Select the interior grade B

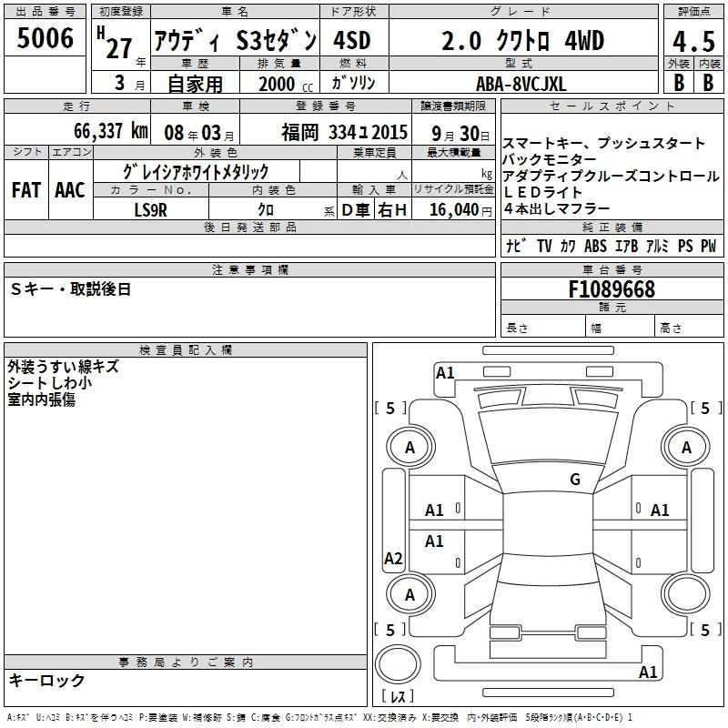point(708,83)
